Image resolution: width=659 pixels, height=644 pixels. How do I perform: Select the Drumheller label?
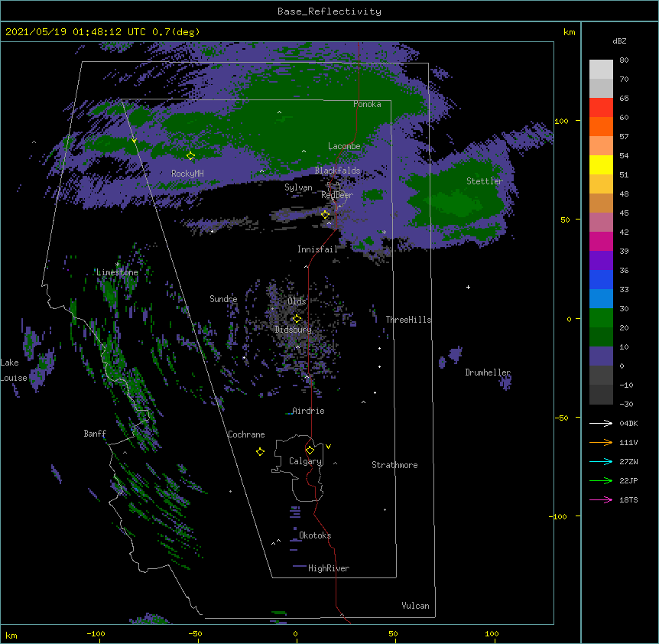[x=488, y=372]
